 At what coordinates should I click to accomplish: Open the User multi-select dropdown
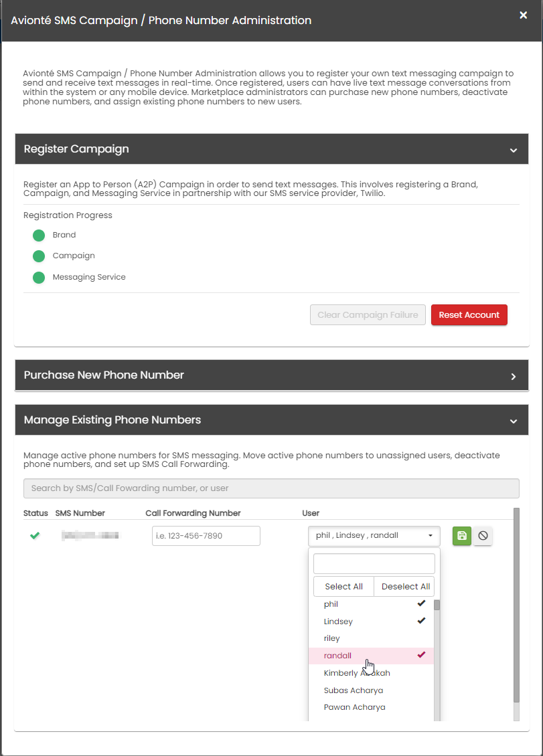pyautogui.click(x=374, y=536)
